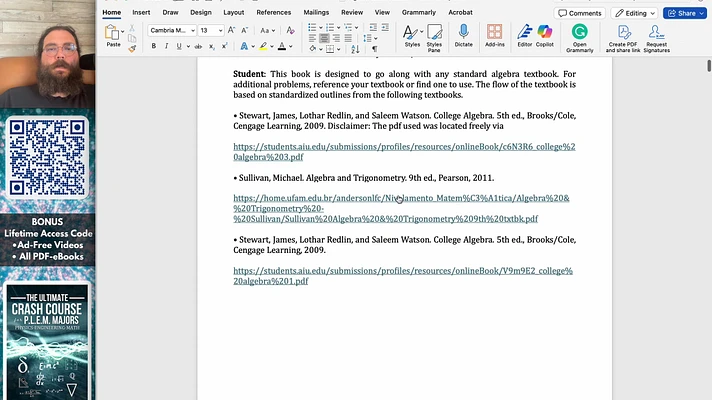Viewport: 712px width, 400px height.
Task: Open the Acrobat tab
Action: click(460, 12)
